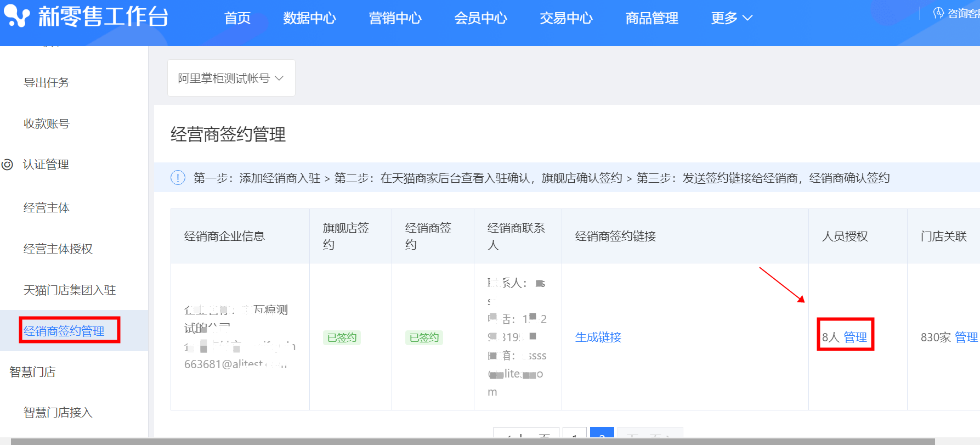Expand the 更多 menu in top navigation

[731, 18]
